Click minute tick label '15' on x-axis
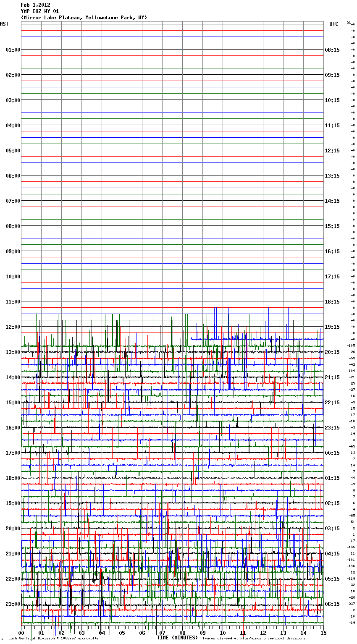 323,633
